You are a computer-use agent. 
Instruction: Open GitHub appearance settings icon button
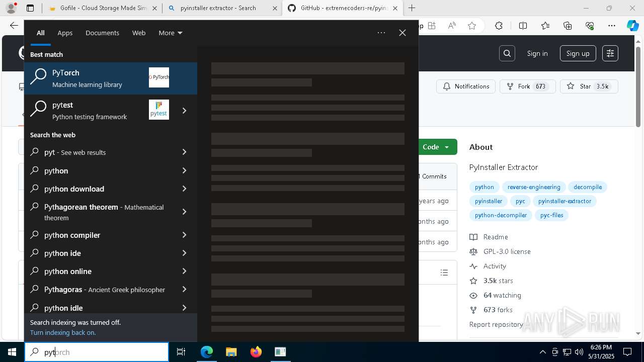[x=610, y=53]
